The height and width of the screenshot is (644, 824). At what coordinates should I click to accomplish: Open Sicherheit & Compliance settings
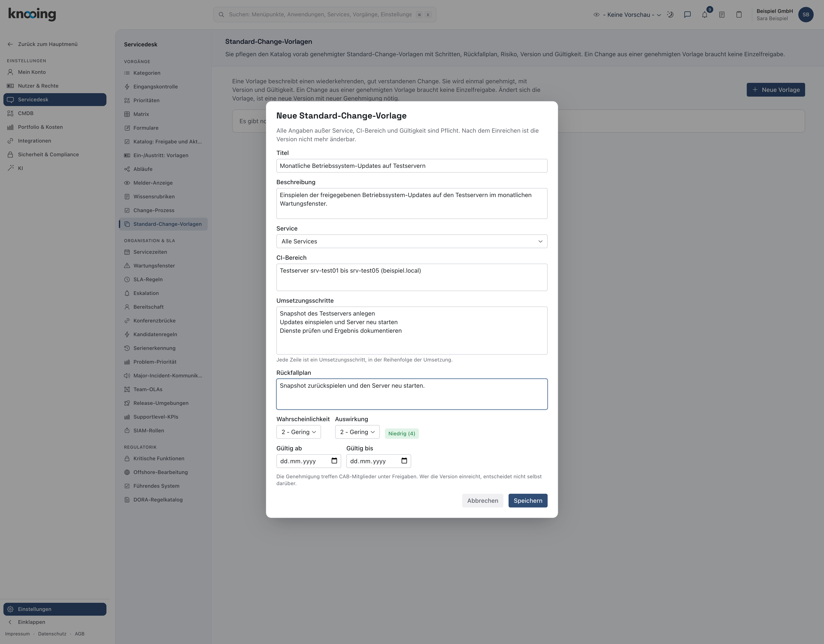click(x=55, y=154)
